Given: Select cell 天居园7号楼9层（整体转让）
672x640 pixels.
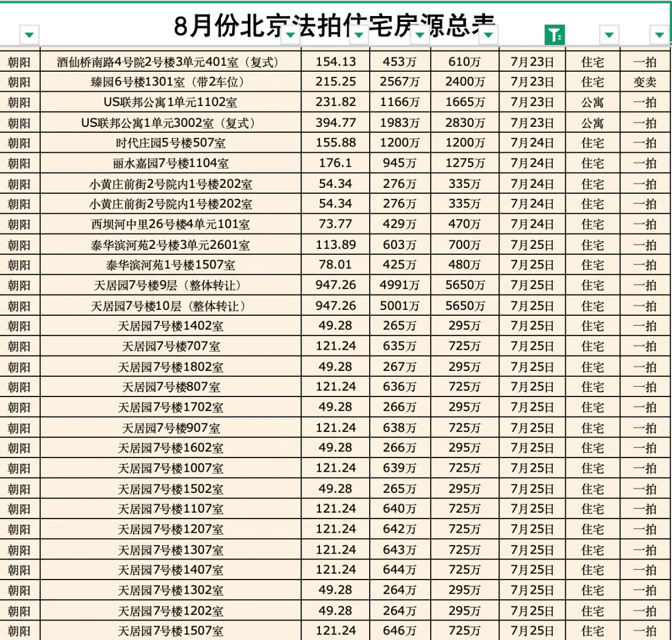Looking at the screenshot, I should click(x=171, y=285).
